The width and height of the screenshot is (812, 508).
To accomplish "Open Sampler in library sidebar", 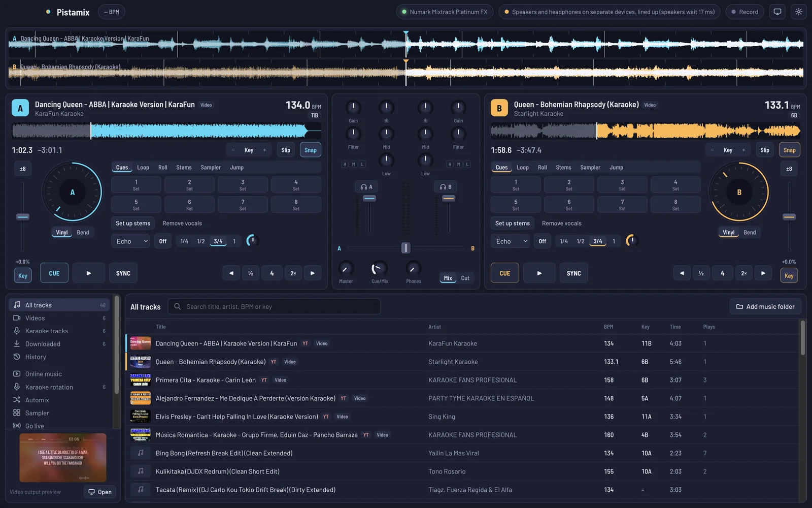I will click(x=59, y=413).
